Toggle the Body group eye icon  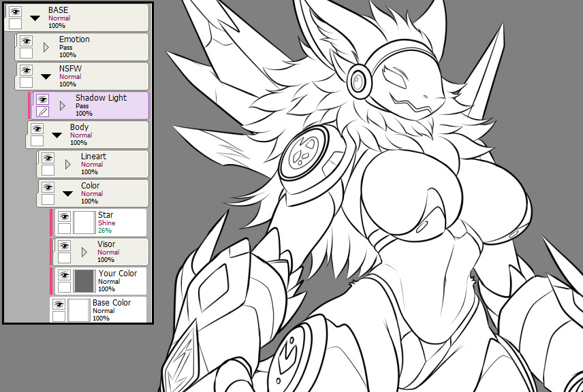37,129
